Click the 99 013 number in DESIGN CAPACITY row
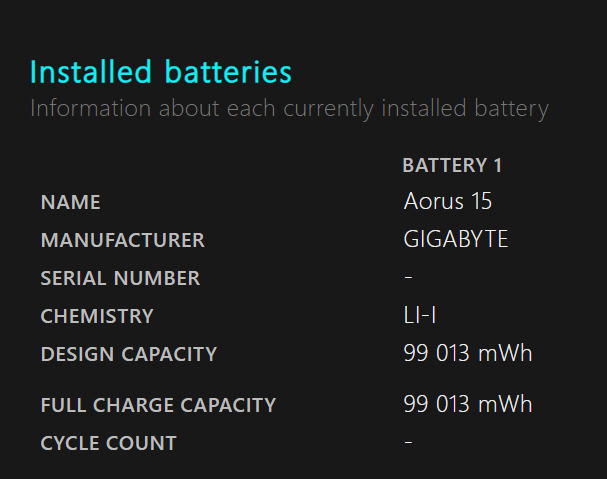This screenshot has width=607, height=479. click(439, 353)
